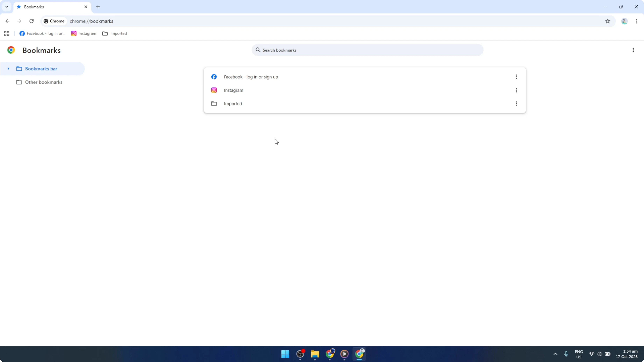Click the chrome://bookmarks address text
The height and width of the screenshot is (362, 644).
click(x=92, y=21)
